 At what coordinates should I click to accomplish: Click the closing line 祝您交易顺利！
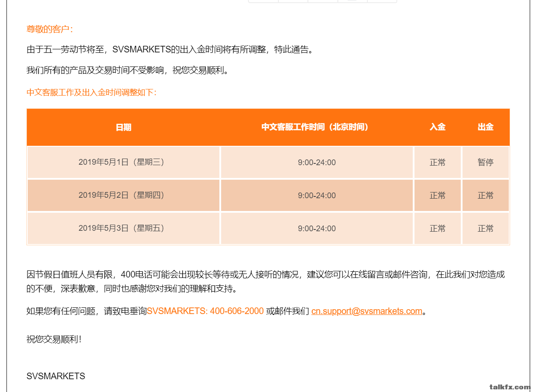(x=54, y=340)
